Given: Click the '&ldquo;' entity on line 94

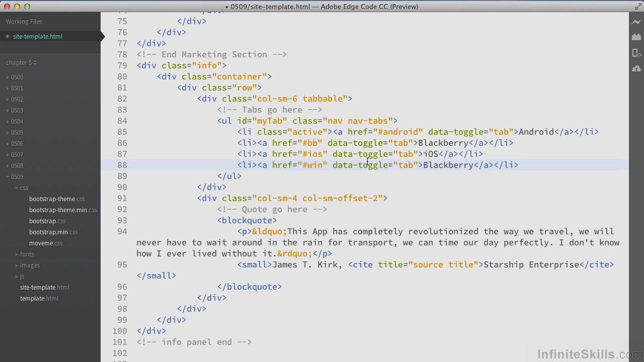Looking at the screenshot, I should [270, 231].
